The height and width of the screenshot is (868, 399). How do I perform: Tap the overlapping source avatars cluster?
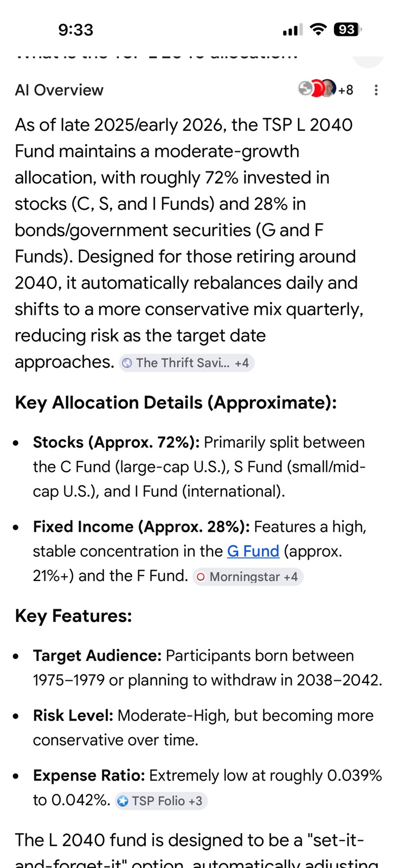317,88
